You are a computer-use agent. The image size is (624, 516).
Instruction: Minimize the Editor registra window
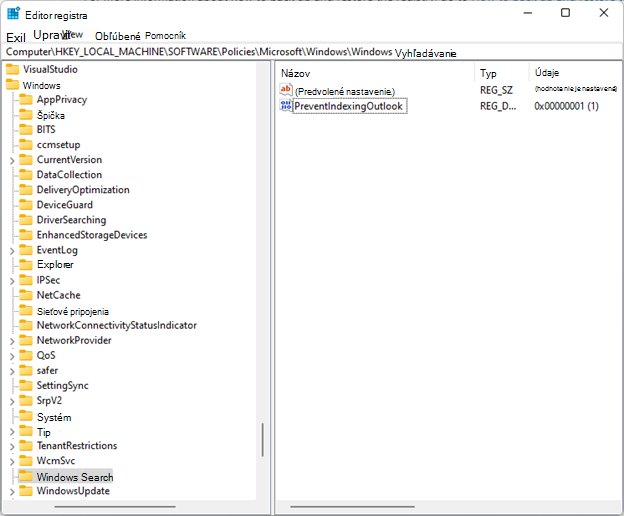point(528,13)
